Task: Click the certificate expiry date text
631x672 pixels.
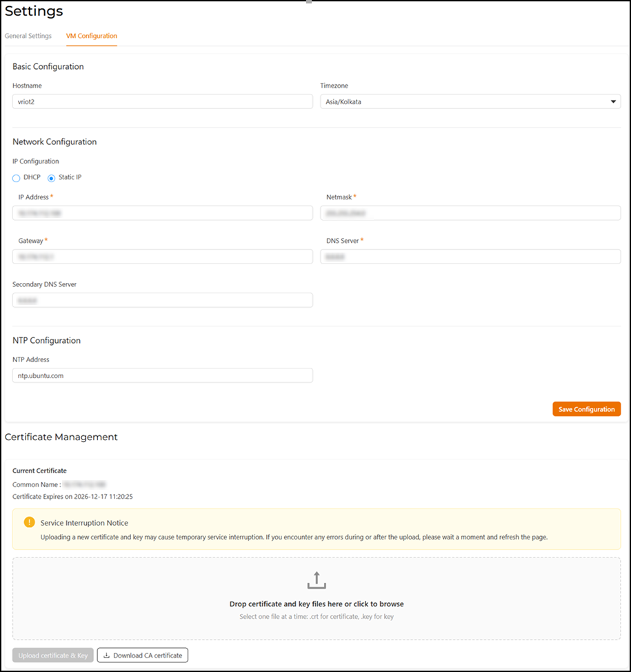Action: 72,497
